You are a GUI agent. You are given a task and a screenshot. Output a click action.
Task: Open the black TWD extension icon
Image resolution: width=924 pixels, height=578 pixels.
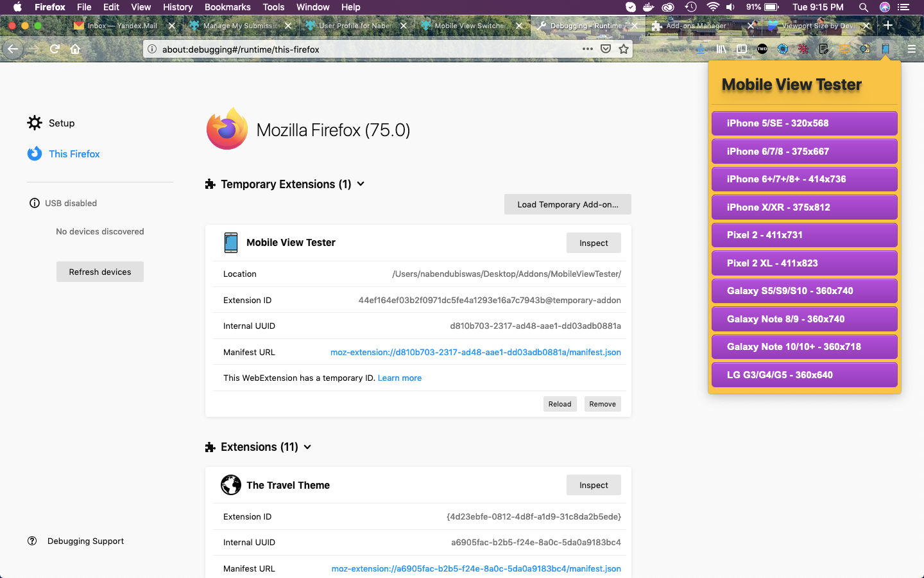tap(762, 49)
